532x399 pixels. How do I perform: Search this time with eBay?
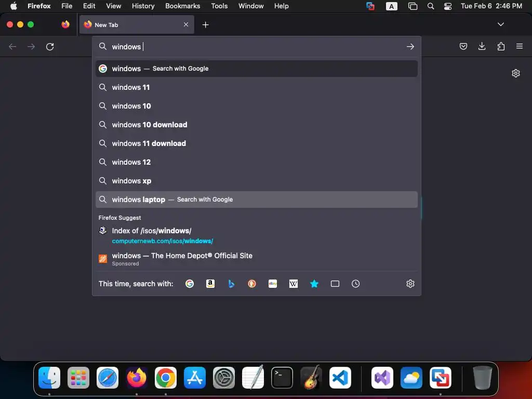(x=273, y=284)
